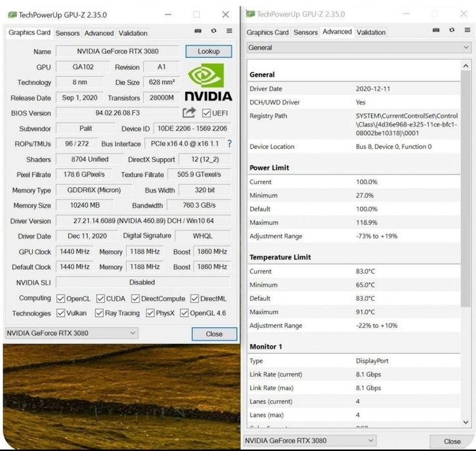Click the BIOS Version field 94.02.26.08.F3
Viewport: 476px width, 451px height.
point(118,113)
